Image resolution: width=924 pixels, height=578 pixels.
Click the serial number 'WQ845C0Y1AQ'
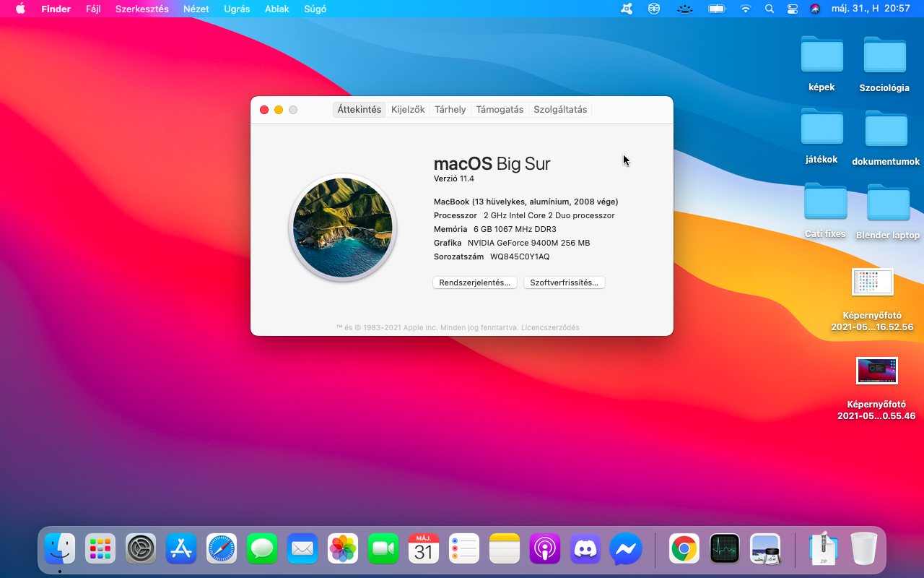[x=520, y=256]
